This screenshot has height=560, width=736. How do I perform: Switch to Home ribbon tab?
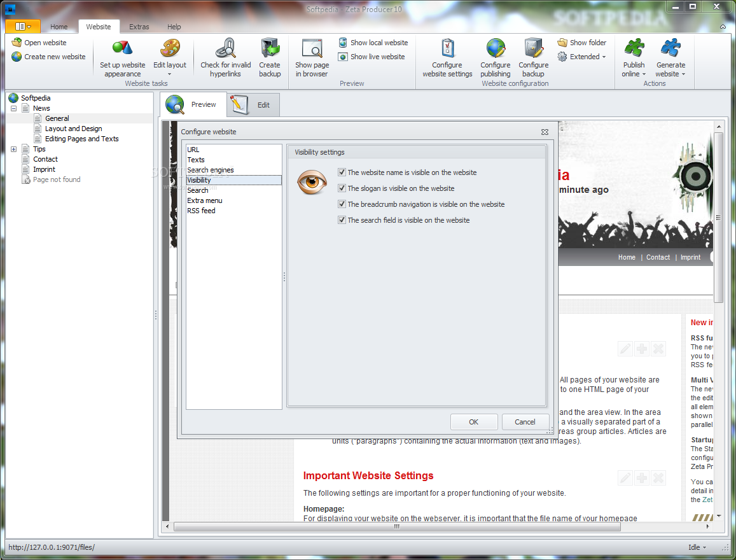(59, 27)
